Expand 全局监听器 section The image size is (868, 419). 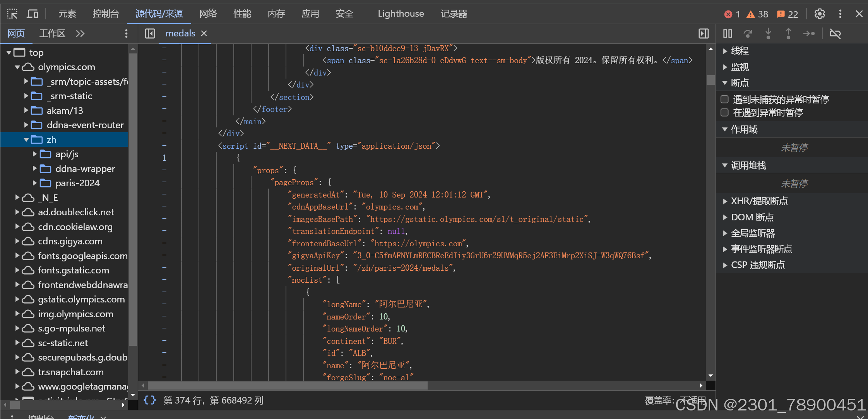point(725,234)
